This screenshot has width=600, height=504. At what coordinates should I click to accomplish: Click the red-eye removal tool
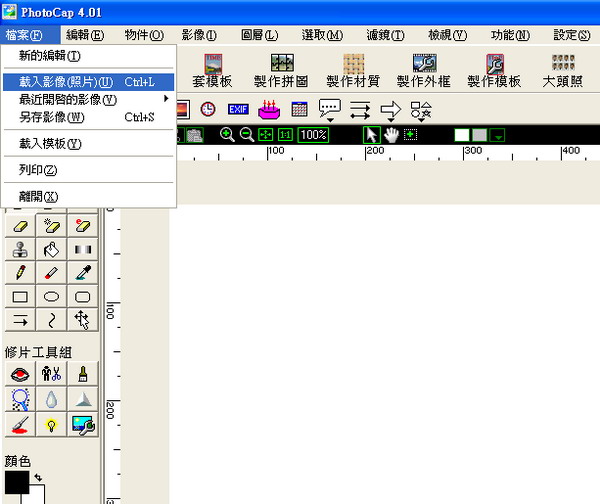pos(19,373)
